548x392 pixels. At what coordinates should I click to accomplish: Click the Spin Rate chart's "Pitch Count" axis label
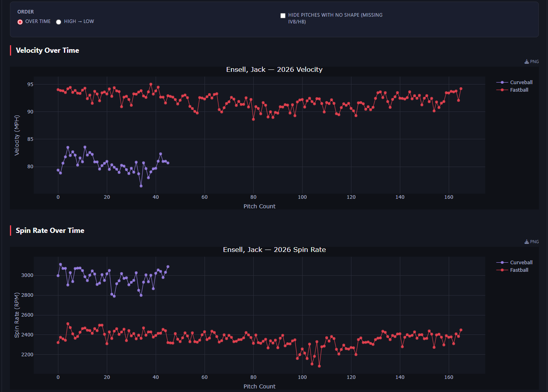coord(259,386)
